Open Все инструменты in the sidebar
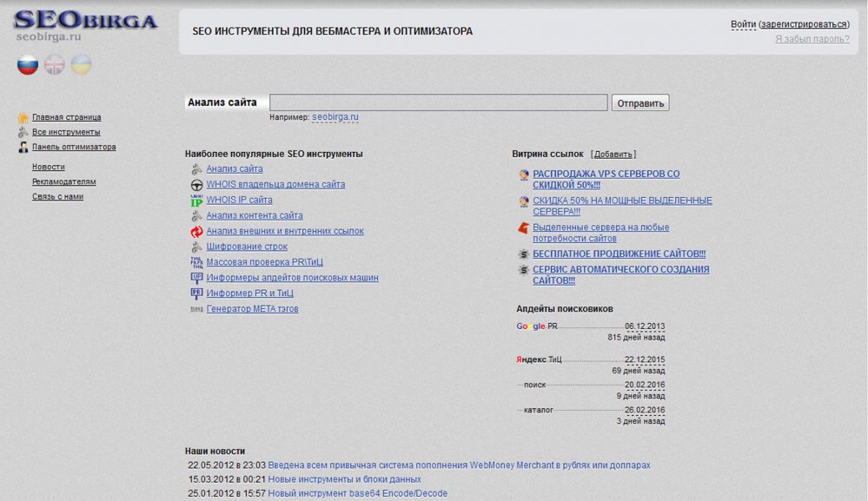This screenshot has height=501, width=868. tap(66, 132)
